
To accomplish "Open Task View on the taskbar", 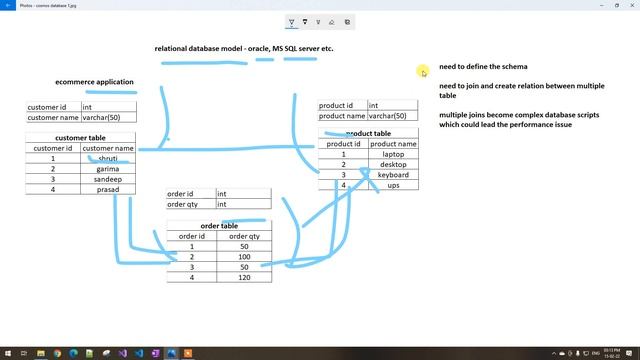I will click(x=24, y=353).
